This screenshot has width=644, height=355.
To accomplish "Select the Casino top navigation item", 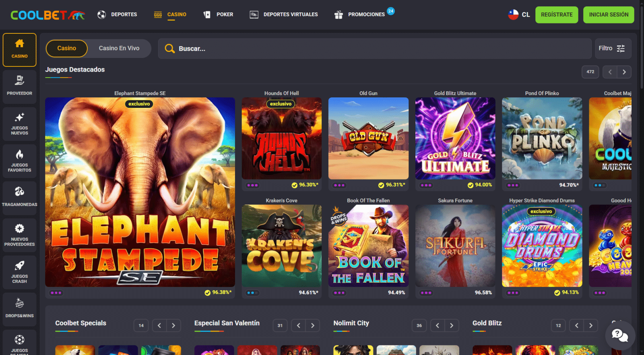I will [170, 14].
